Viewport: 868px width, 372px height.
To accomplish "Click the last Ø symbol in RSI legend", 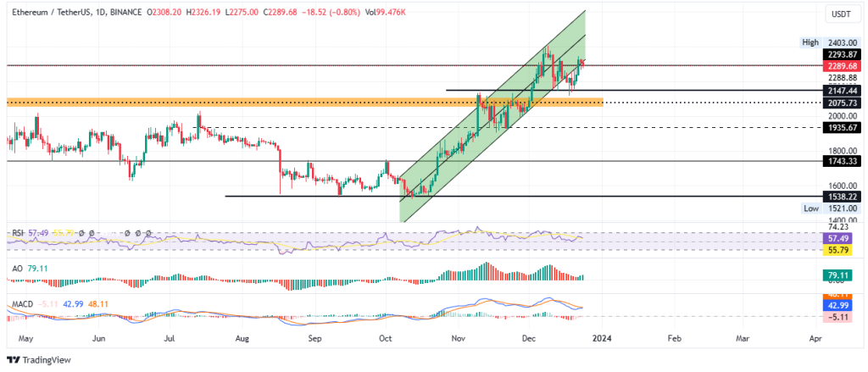I will click(149, 234).
